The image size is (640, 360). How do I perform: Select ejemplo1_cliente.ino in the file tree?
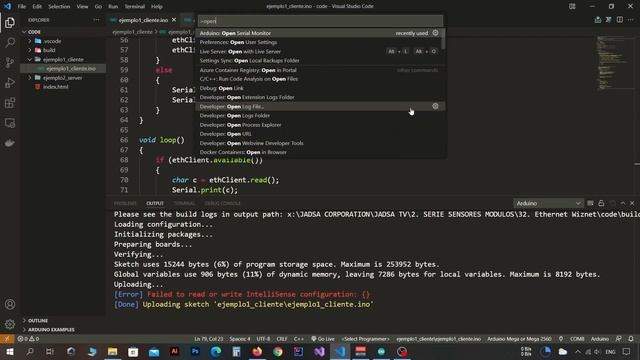(70, 68)
